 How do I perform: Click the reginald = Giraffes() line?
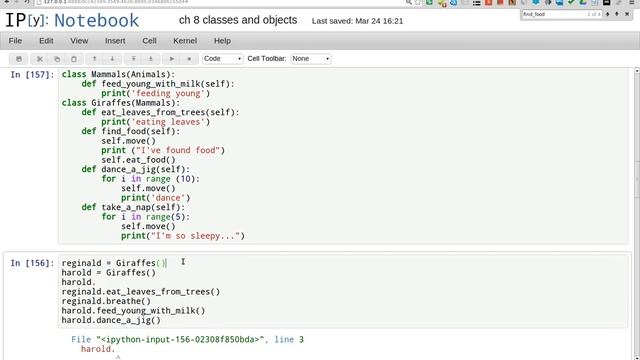click(x=114, y=263)
